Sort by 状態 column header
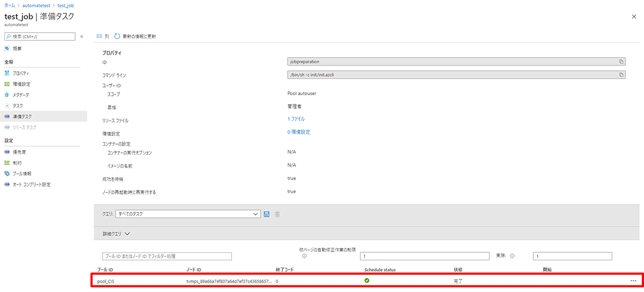644x292 pixels. 459,269
